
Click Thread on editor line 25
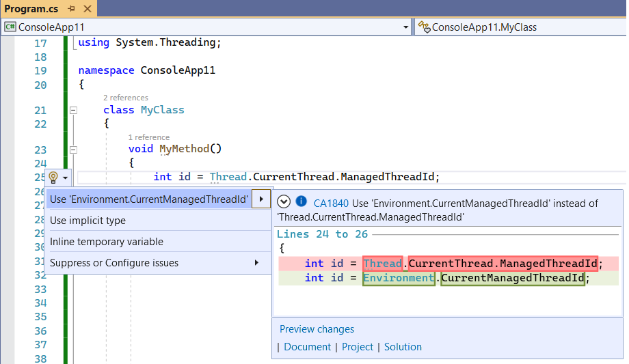pyautogui.click(x=228, y=177)
